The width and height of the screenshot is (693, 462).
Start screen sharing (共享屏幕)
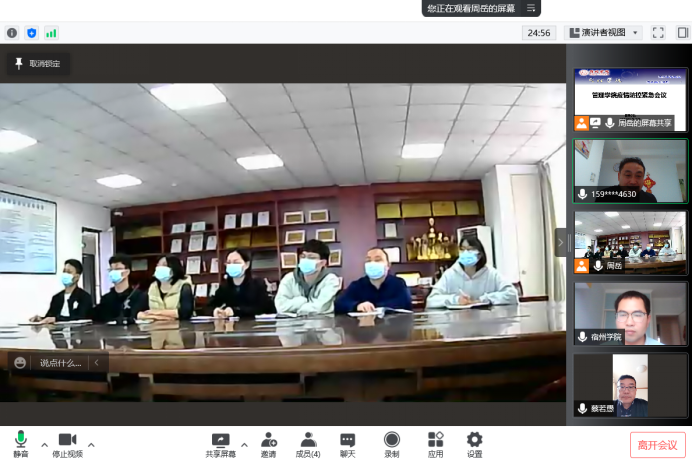[x=220, y=444]
